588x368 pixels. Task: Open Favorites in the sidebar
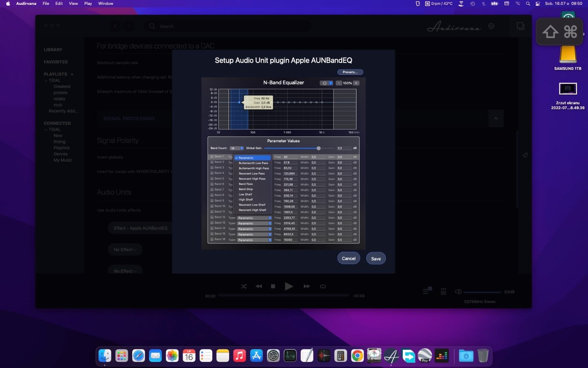click(x=56, y=62)
